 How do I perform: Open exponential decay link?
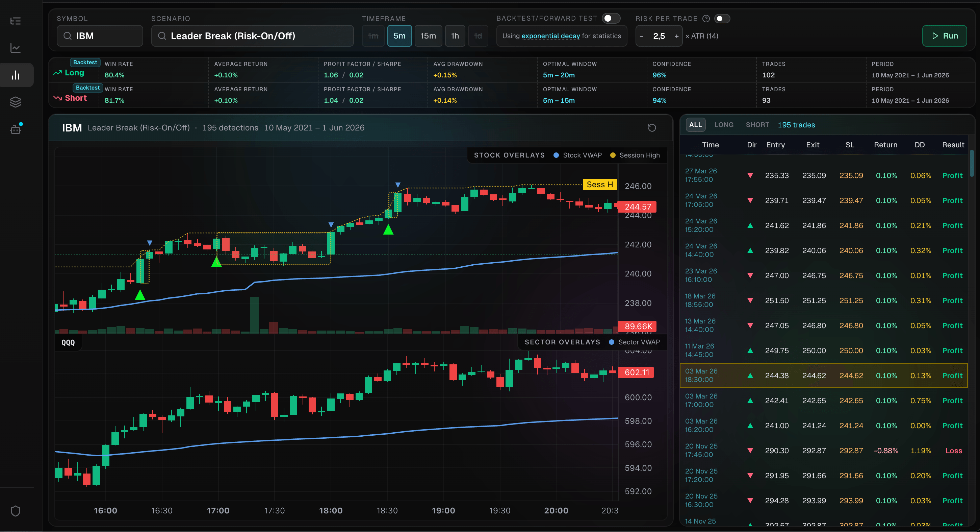550,36
